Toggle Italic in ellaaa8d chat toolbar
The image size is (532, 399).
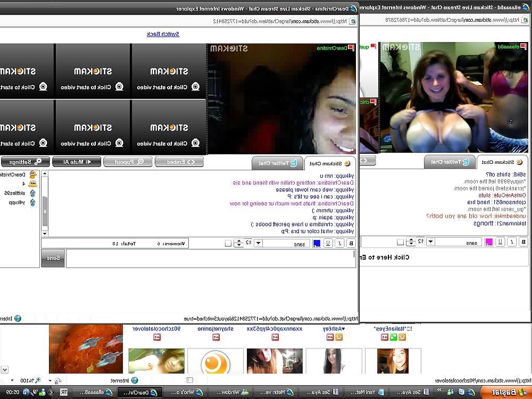pos(512,242)
